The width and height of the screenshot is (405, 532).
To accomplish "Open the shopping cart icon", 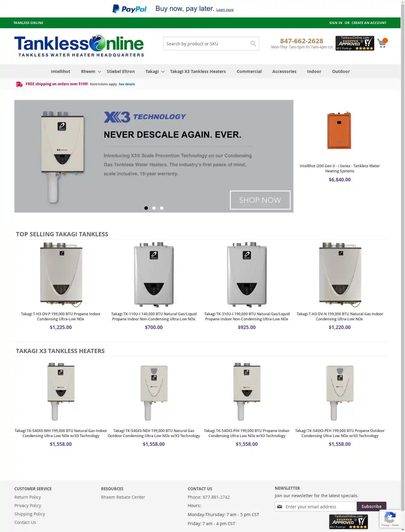I will click(382, 43).
